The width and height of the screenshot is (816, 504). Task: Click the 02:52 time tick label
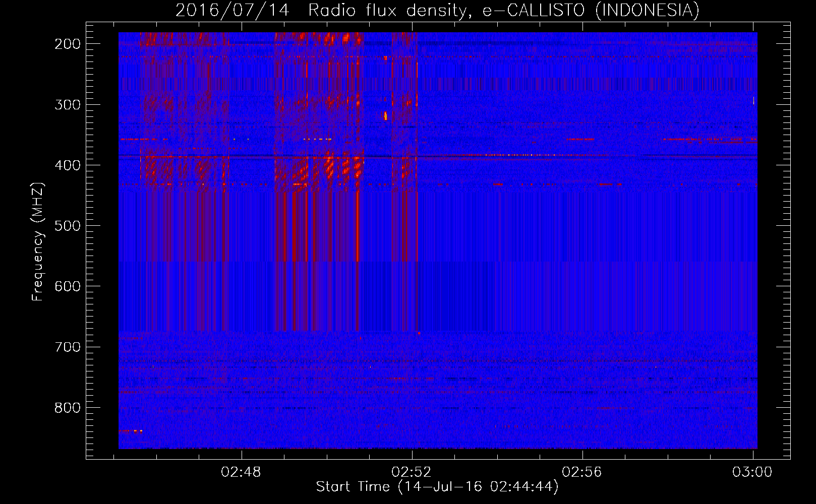(x=412, y=472)
